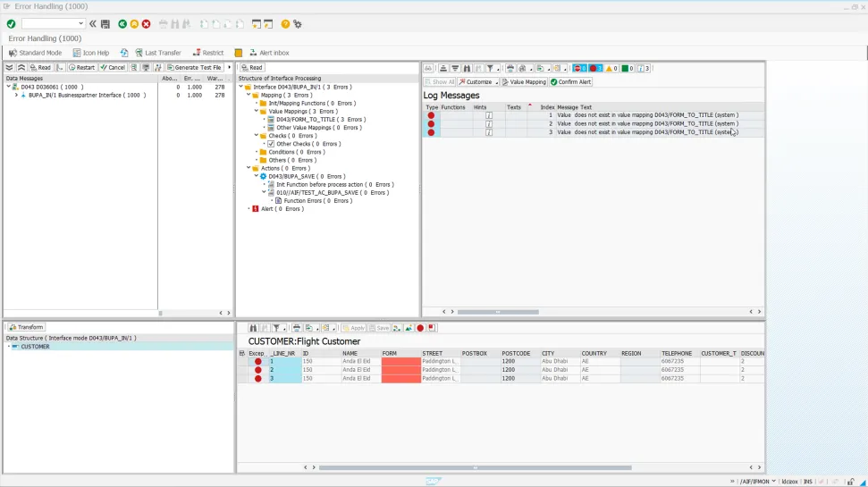868x487 pixels.
Task: Open the hint icon for message 1
Action: coord(489,115)
